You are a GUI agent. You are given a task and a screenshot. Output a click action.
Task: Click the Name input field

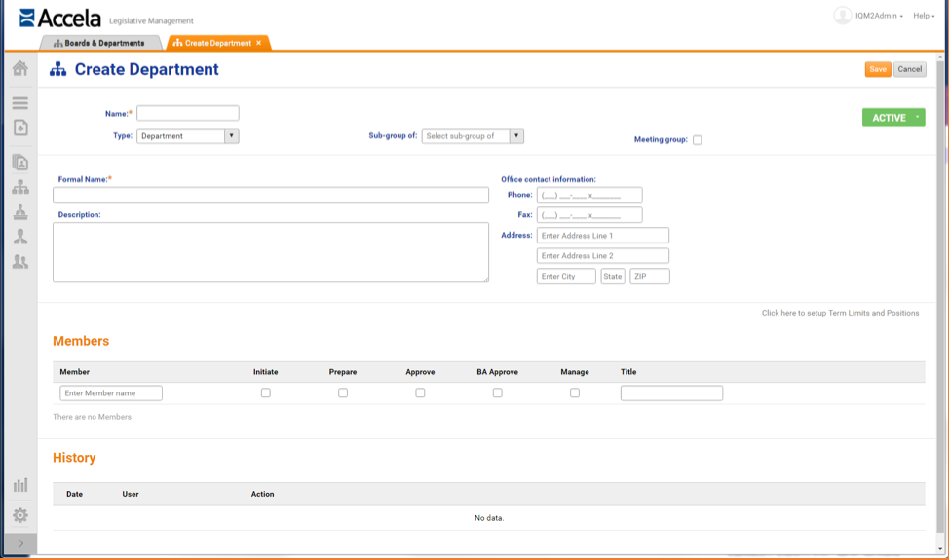(188, 113)
